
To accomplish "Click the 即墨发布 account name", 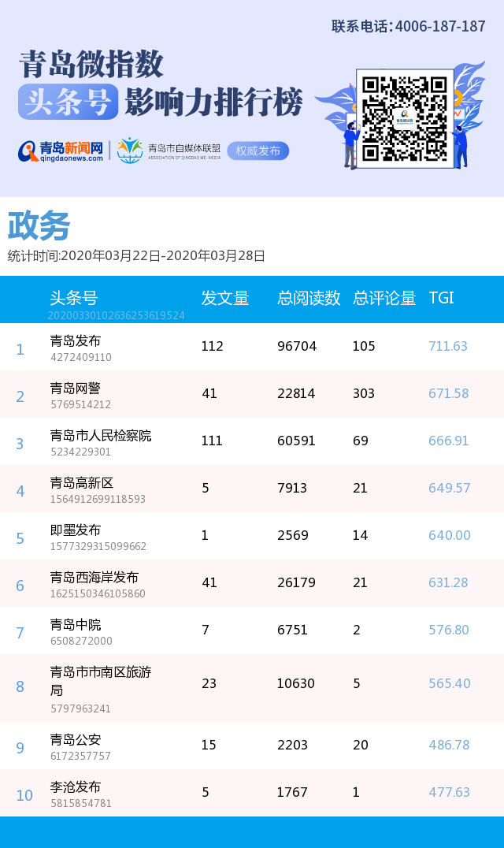I will point(76,530).
